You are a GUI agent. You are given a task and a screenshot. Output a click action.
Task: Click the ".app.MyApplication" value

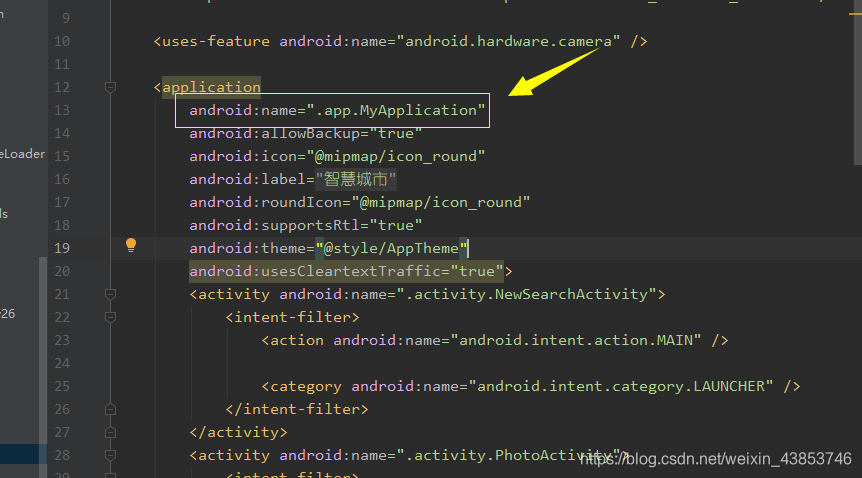[396, 110]
